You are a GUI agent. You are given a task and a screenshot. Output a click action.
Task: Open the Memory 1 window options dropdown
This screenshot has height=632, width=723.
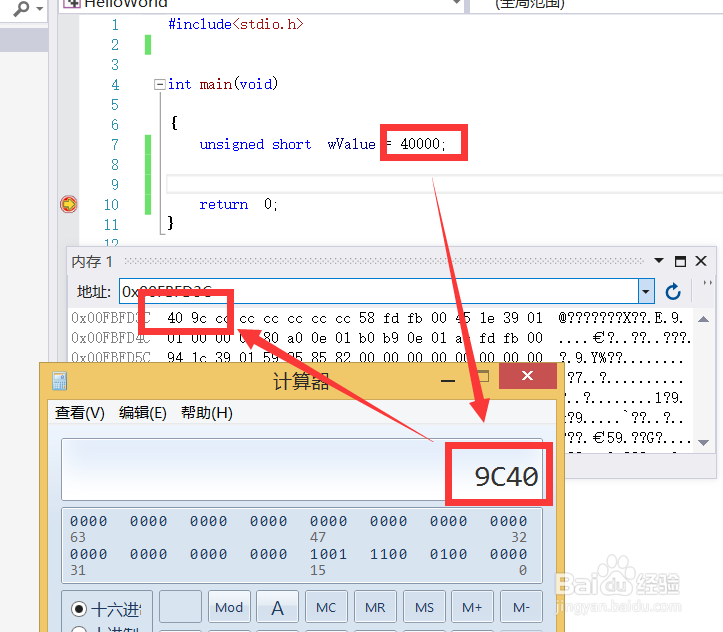click(659, 261)
